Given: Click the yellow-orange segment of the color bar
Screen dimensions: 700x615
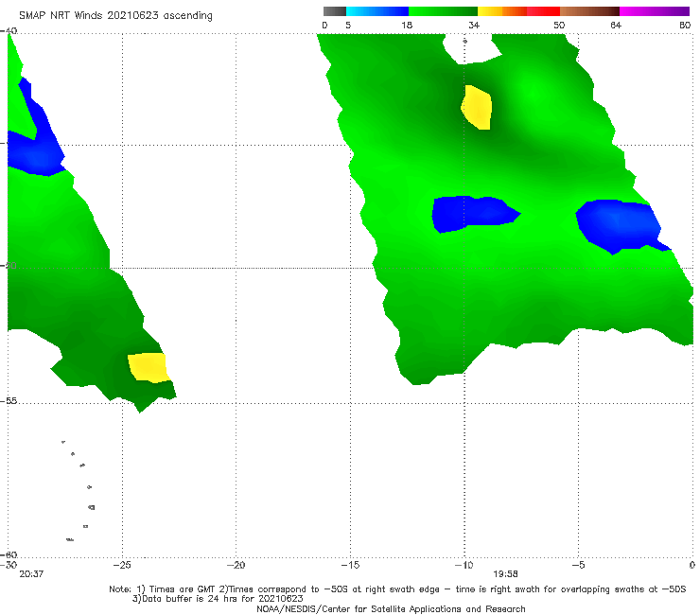Looking at the screenshot, I should 502,11.
